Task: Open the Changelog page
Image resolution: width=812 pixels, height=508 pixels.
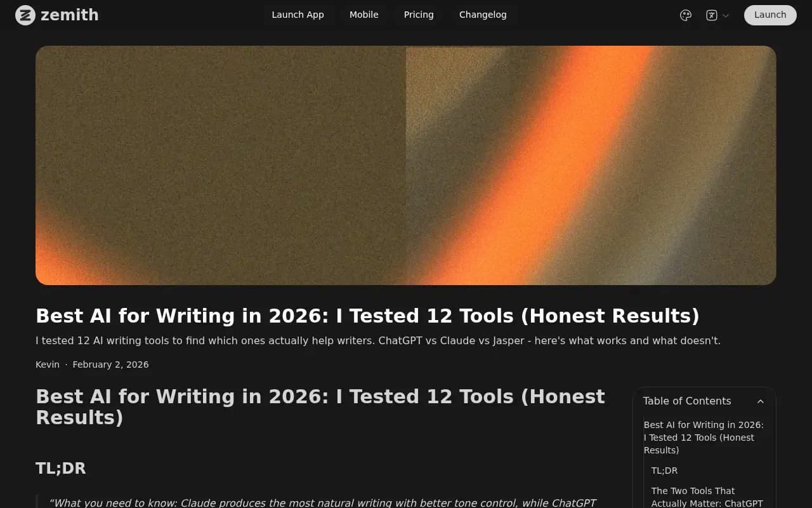Action: tap(483, 15)
